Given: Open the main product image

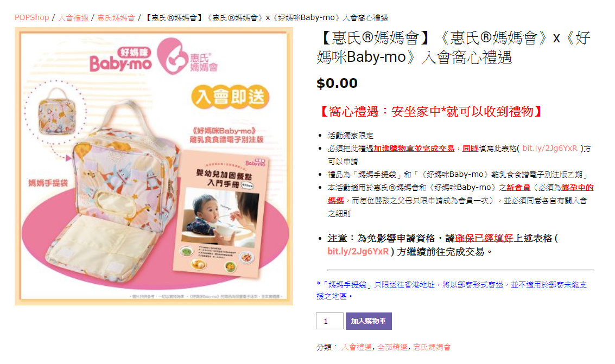Looking at the screenshot, I should pos(154,166).
